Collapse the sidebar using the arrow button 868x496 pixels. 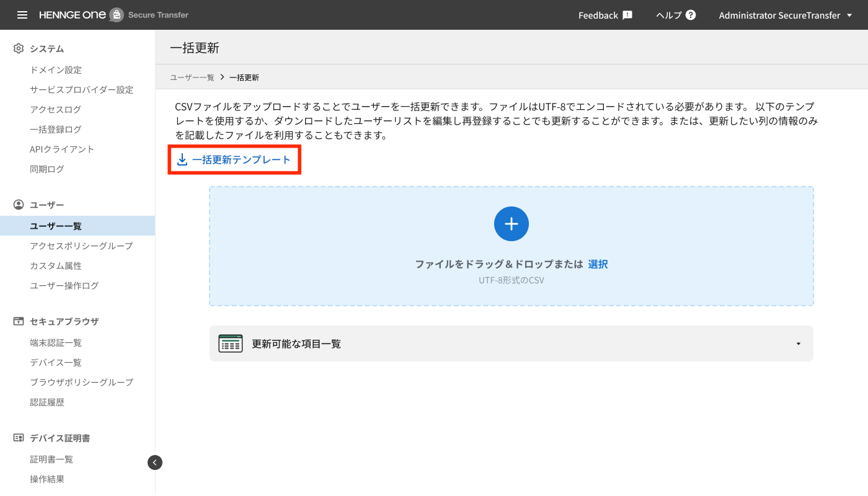[x=154, y=462]
